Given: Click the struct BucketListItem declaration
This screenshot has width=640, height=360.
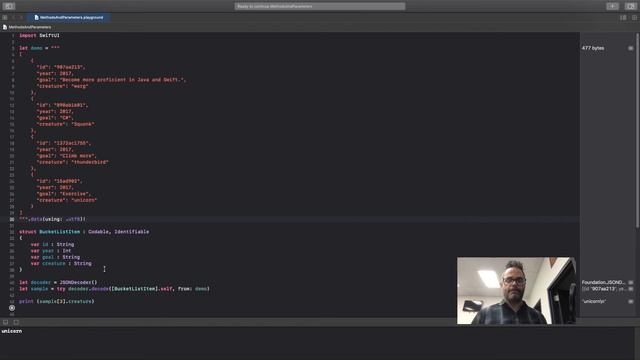Looking at the screenshot, I should pyautogui.click(x=84, y=232).
